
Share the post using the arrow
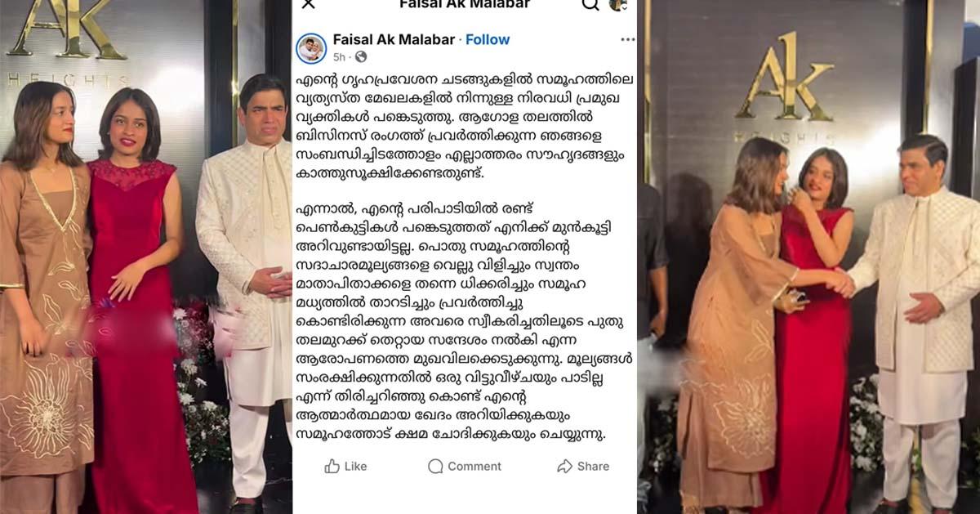click(x=583, y=466)
